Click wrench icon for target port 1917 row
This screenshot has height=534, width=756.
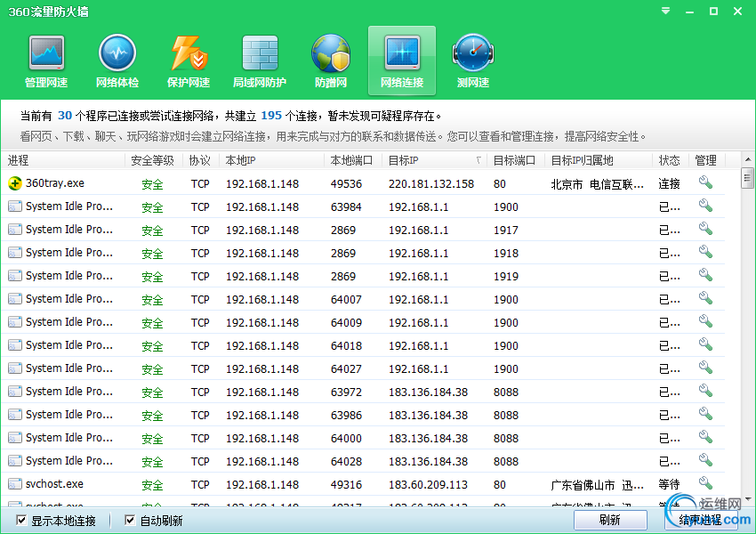705,229
